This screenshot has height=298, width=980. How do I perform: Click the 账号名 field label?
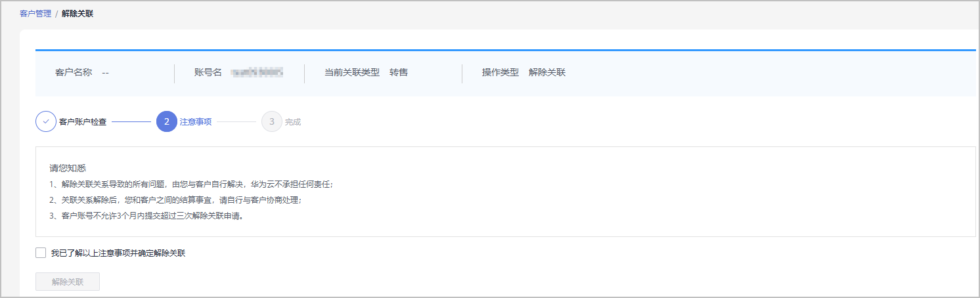pos(208,72)
